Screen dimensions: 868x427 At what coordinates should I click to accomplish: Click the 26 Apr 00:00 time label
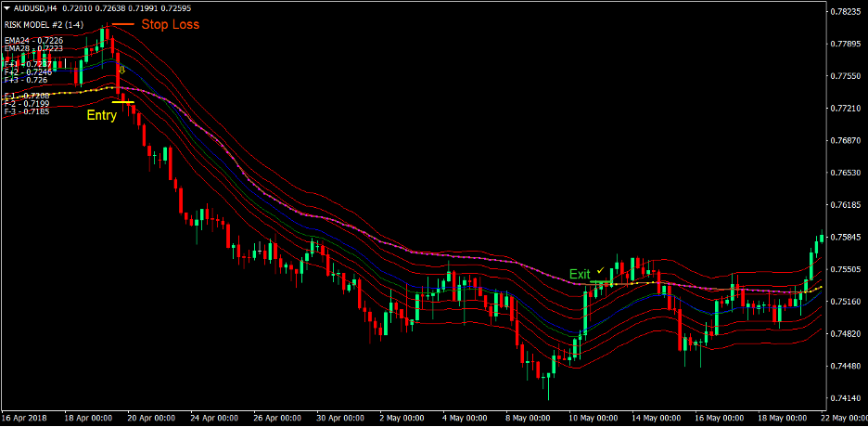click(279, 417)
